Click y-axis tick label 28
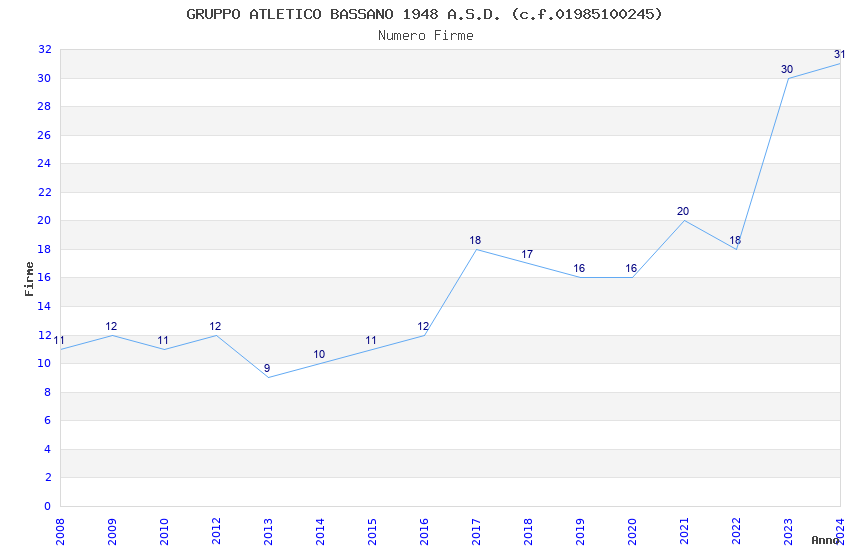Screen dimensions: 850x550 pyautogui.click(x=44, y=106)
